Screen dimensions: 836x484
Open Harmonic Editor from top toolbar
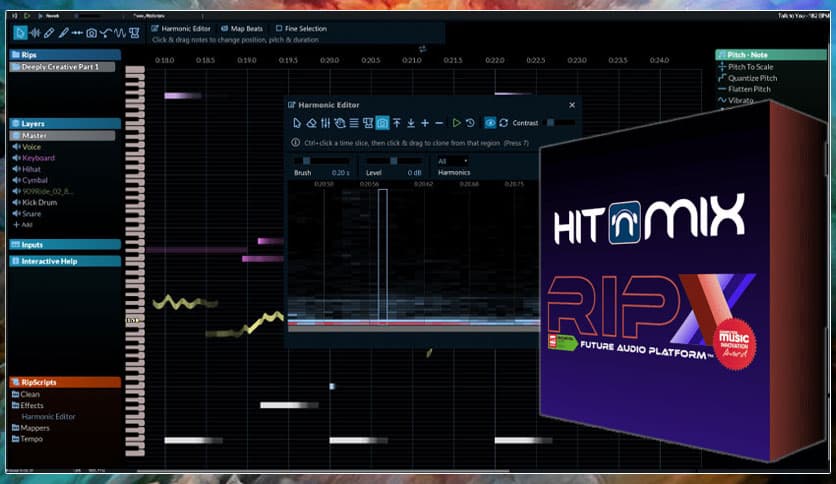181,28
